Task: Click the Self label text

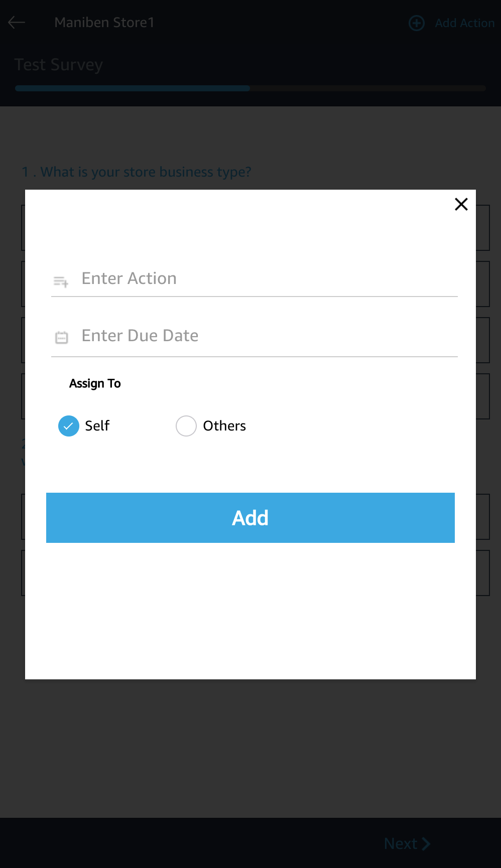Action: 97,426
